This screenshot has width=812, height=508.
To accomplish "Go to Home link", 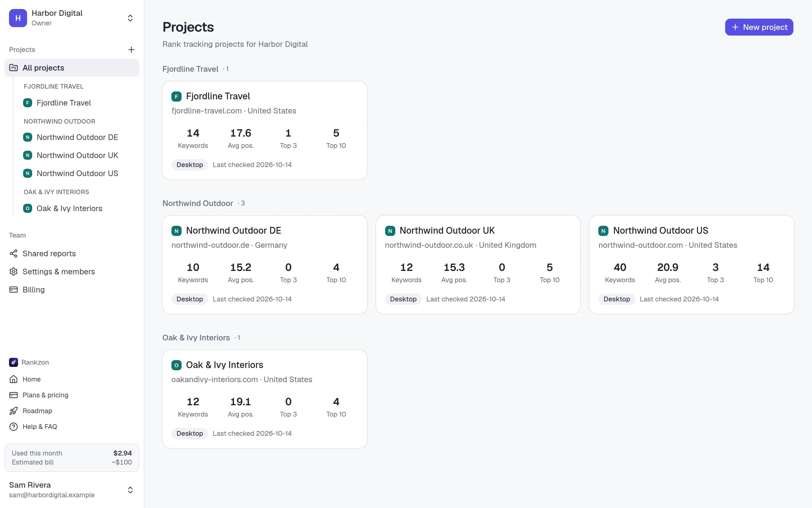I will click(32, 379).
